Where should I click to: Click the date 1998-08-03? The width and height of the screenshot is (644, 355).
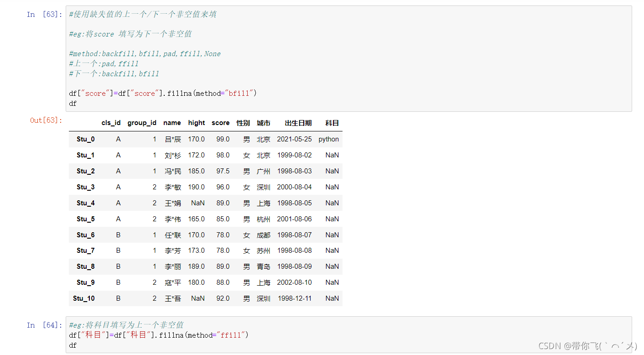pyautogui.click(x=295, y=171)
